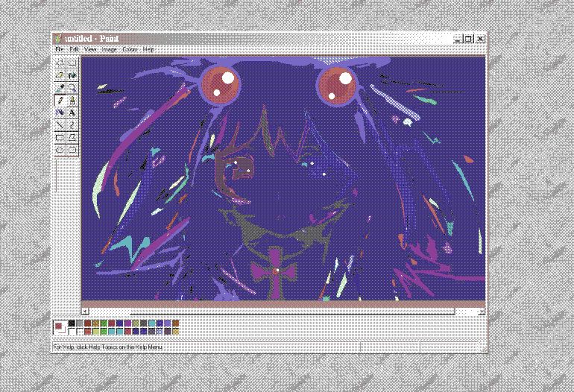Activate the Pick Color eyedropper tool
Image resolution: width=574 pixels, height=392 pixels.
(60, 88)
